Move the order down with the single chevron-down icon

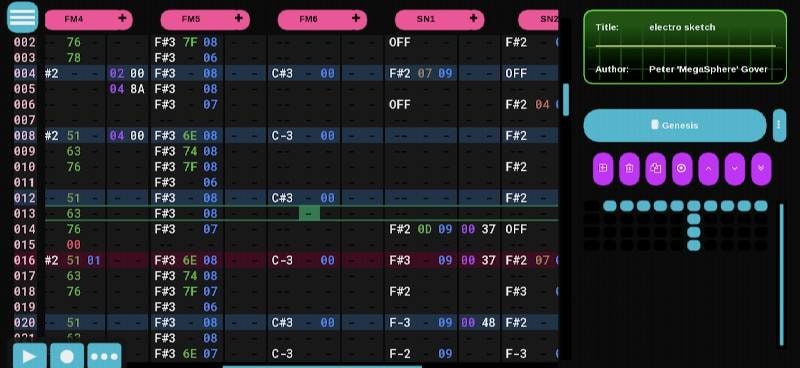[x=735, y=168]
